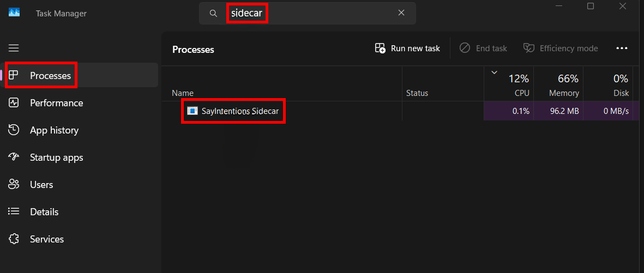Click the Users people icon
644x273 pixels.
coord(14,184)
